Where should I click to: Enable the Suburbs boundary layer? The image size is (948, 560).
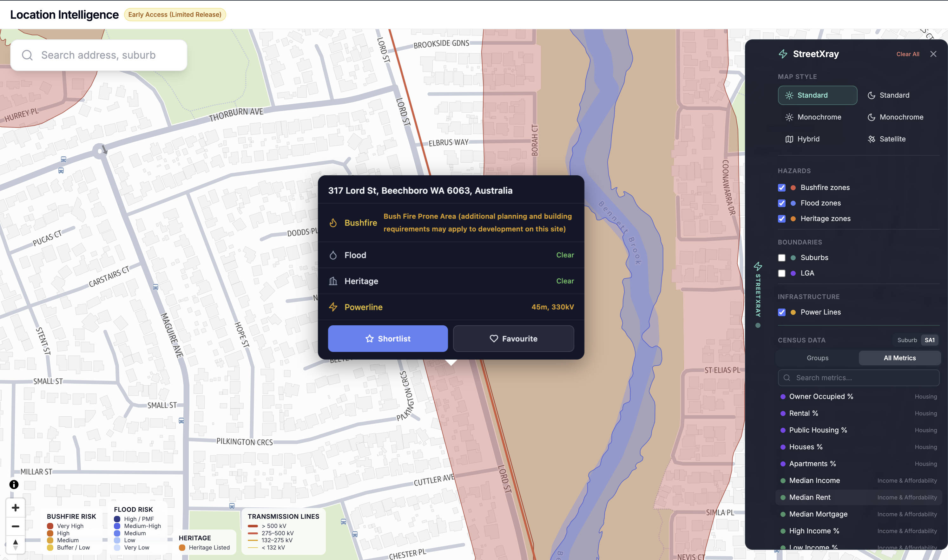(x=781, y=258)
